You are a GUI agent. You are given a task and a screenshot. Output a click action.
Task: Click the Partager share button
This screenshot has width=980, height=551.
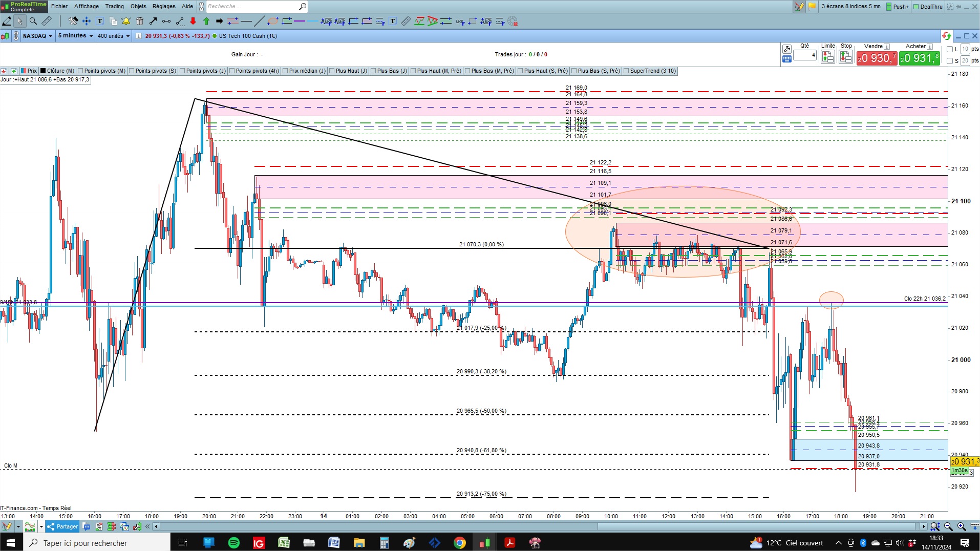tap(62, 526)
